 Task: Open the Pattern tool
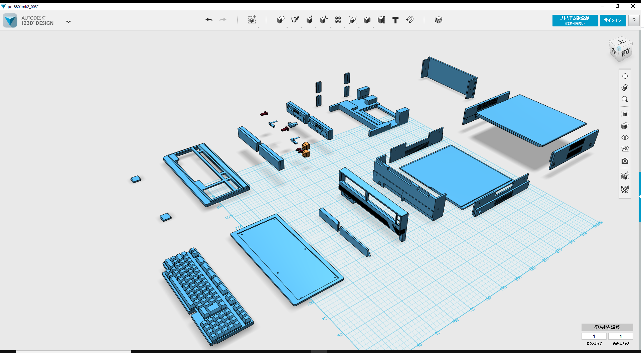click(338, 20)
